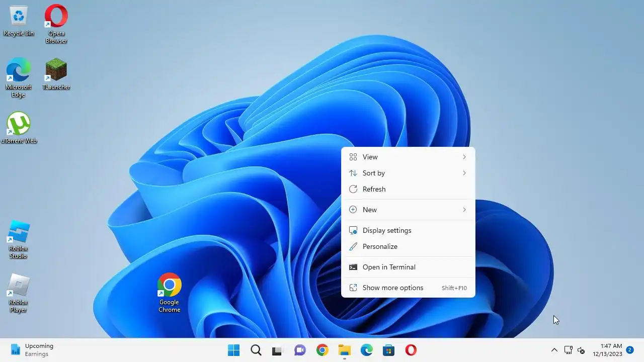The height and width of the screenshot is (362, 644).
Task: Open the New submenu
Action: tap(408, 210)
